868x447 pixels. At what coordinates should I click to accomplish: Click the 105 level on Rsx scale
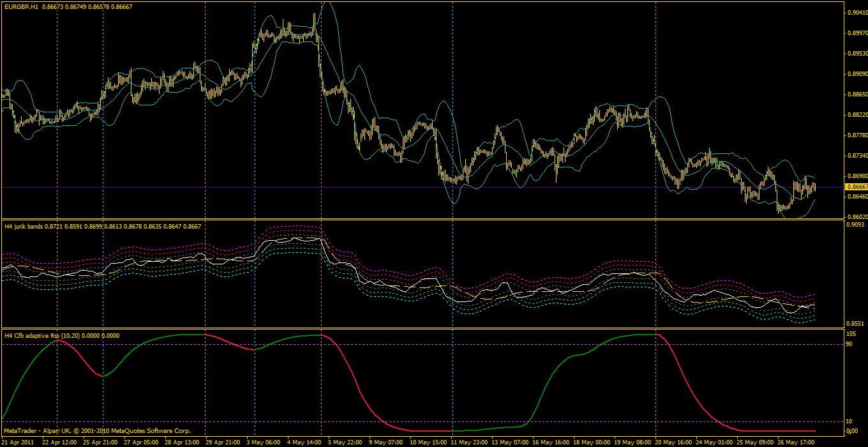(851, 334)
